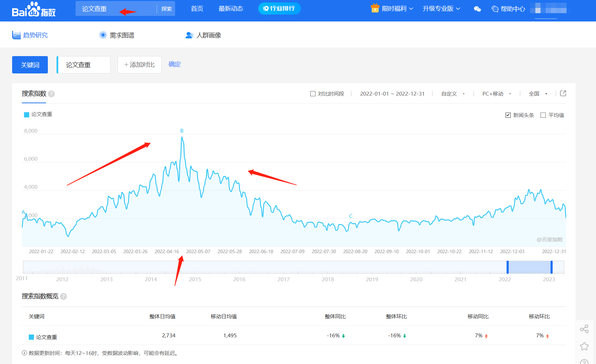Open search index overview help icon
The width and height of the screenshot is (596, 364).
click(63, 296)
